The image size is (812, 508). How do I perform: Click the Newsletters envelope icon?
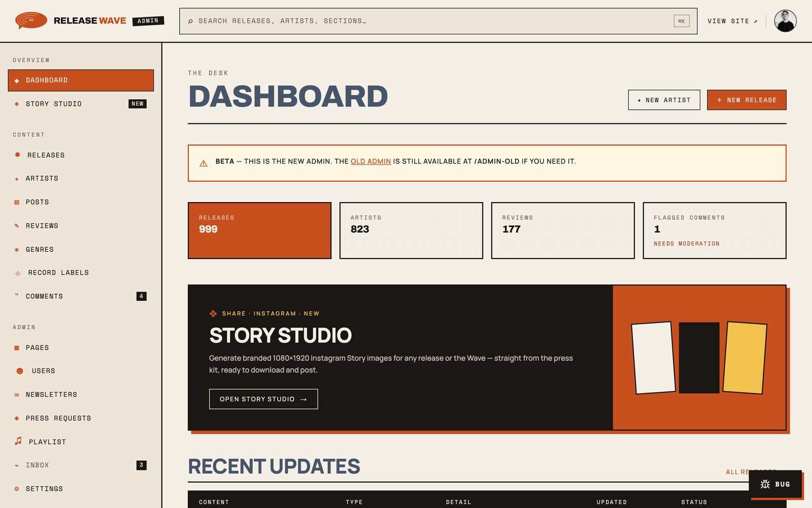tap(17, 395)
